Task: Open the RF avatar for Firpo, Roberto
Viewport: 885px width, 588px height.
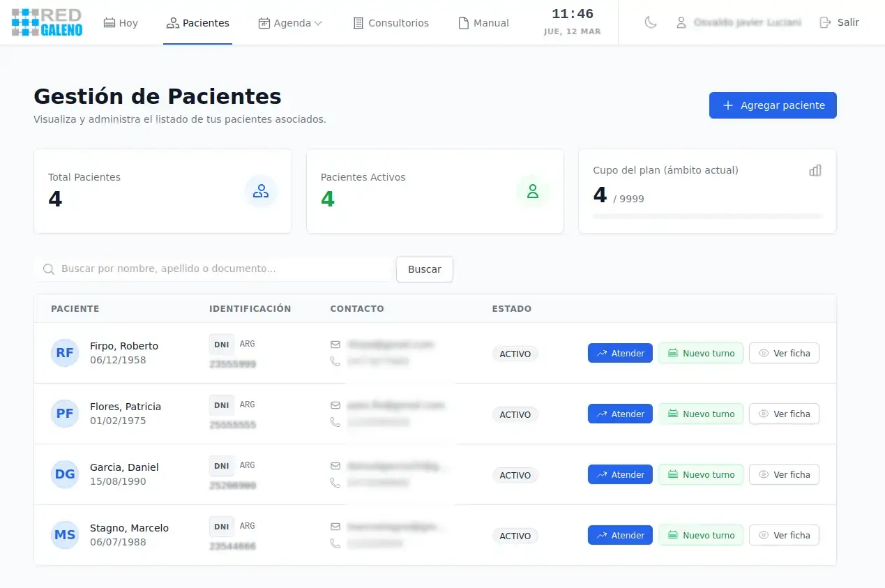Action: 64,353
